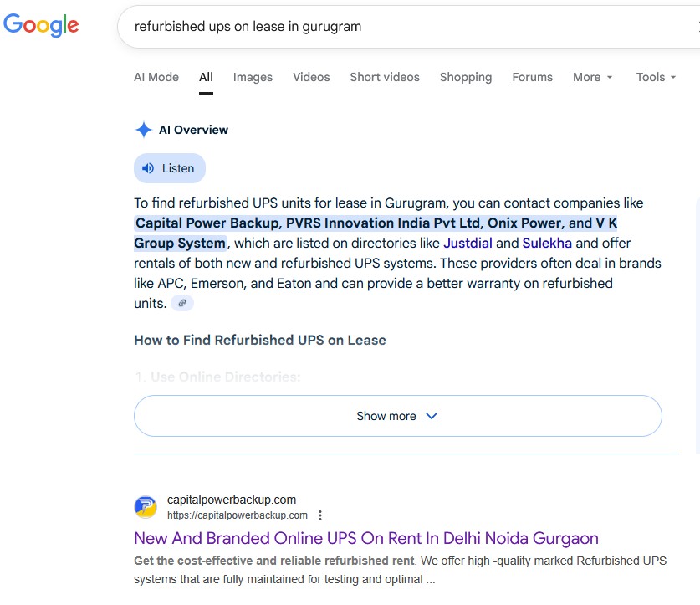Screen dimensions: 700x605
Task: Click the Google logo
Action: [x=41, y=25]
